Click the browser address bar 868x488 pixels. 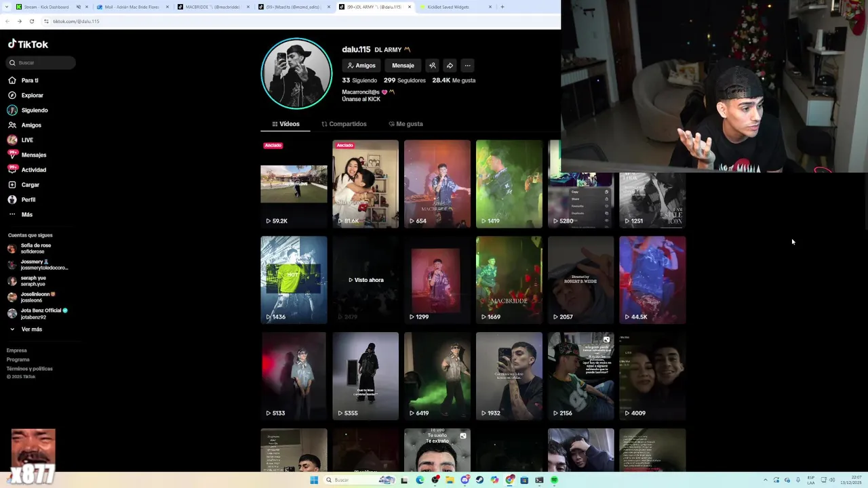pos(298,21)
